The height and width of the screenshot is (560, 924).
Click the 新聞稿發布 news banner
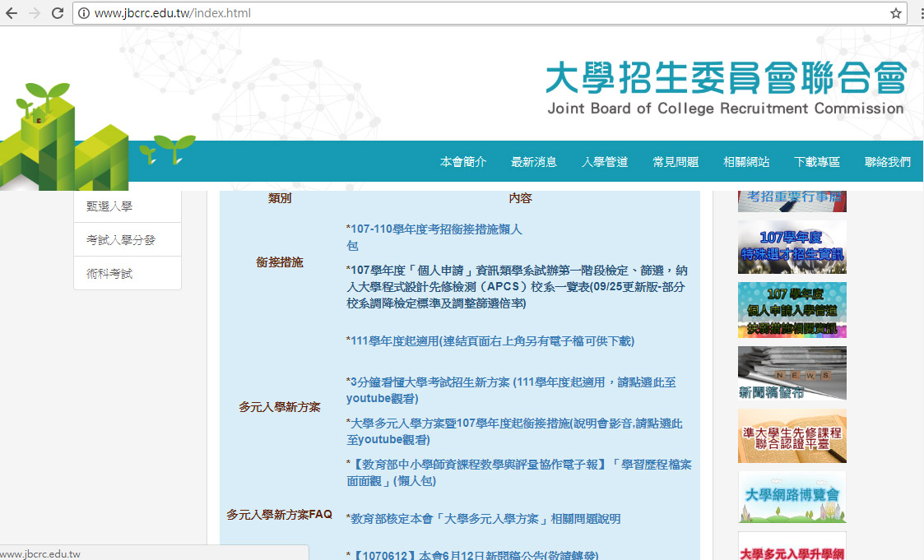click(x=792, y=373)
